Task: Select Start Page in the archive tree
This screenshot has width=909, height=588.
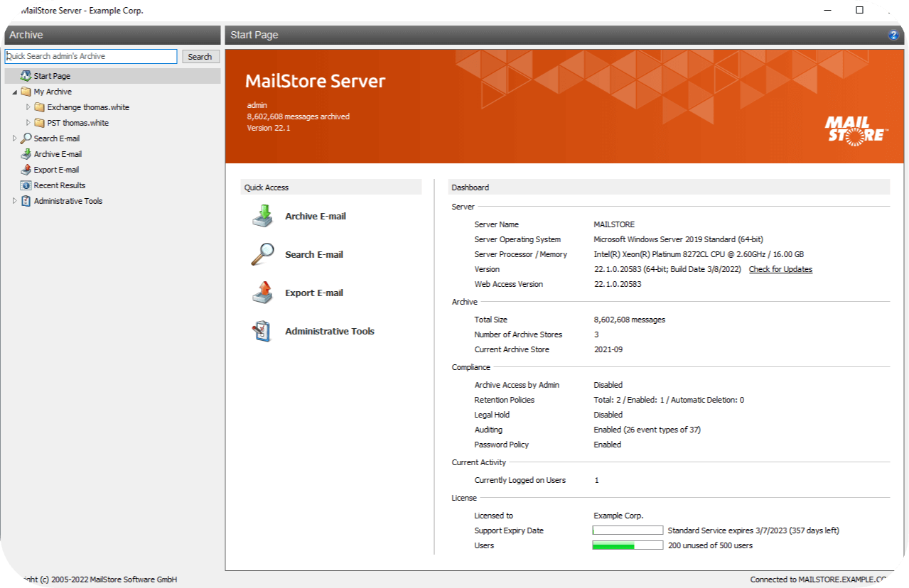Action: tap(52, 76)
